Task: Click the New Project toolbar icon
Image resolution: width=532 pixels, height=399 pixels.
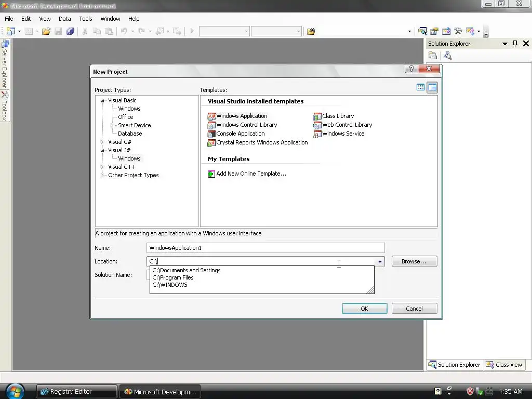Action: pos(10,32)
